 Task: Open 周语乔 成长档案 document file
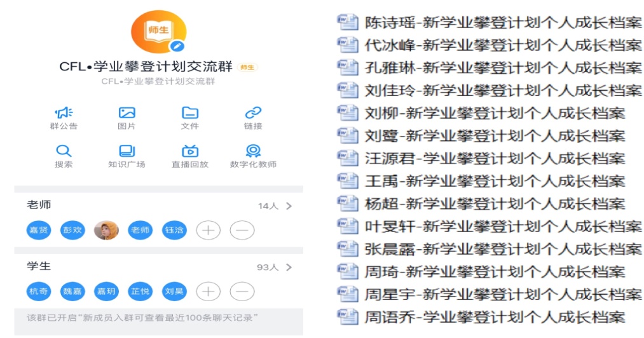point(490,316)
